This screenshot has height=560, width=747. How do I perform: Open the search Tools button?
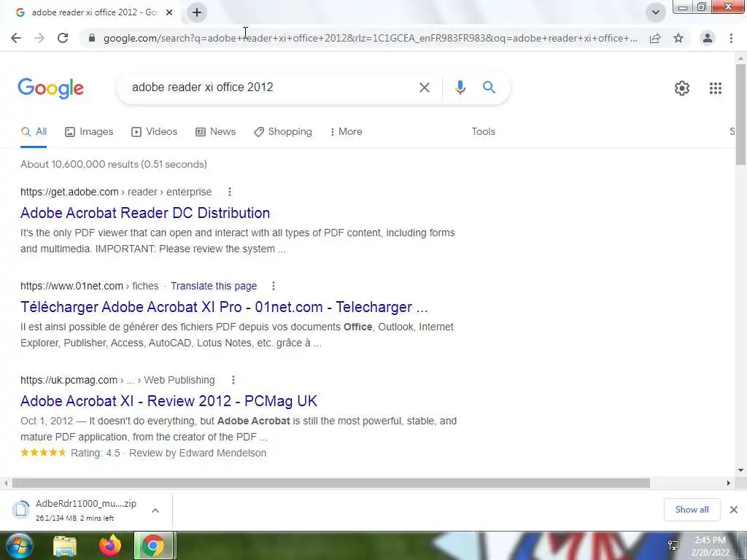pyautogui.click(x=483, y=132)
